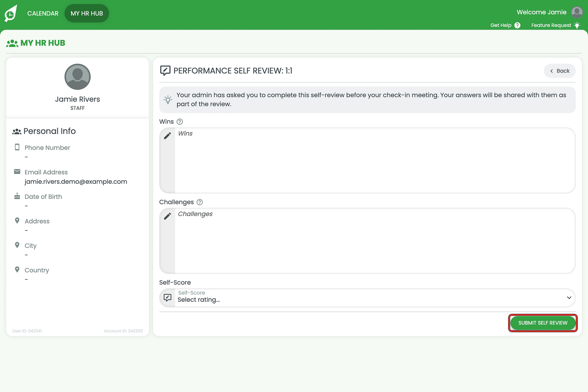Click the Get Help question mark icon
Viewport: 588px width, 392px height.
click(x=517, y=25)
